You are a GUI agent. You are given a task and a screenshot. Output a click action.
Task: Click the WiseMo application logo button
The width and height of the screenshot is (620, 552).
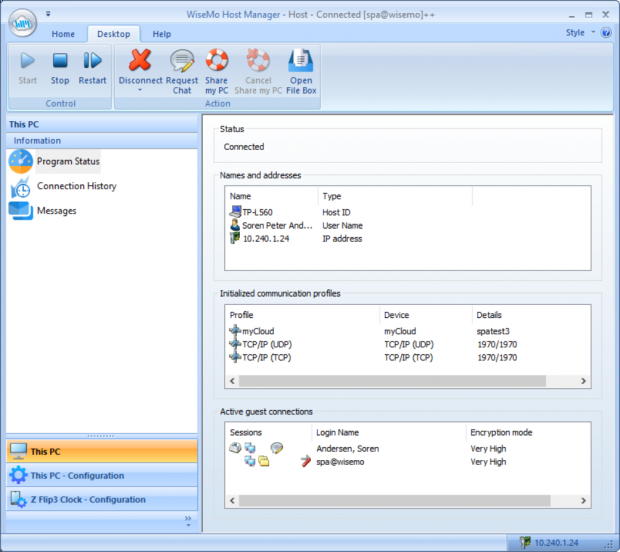click(23, 23)
